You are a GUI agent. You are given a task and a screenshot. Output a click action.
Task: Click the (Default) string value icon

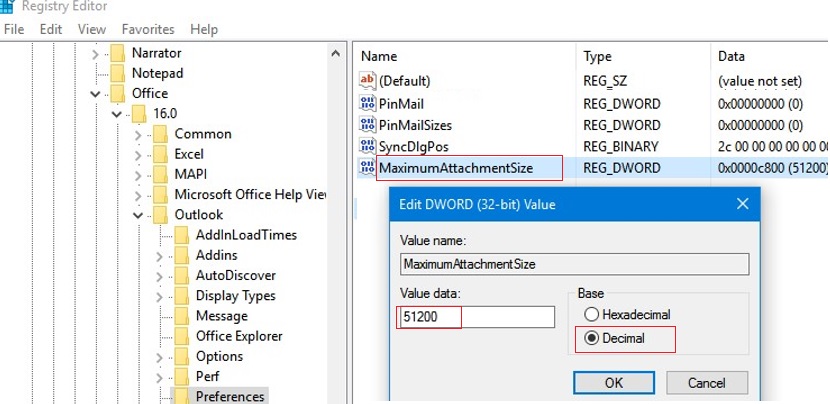(367, 81)
